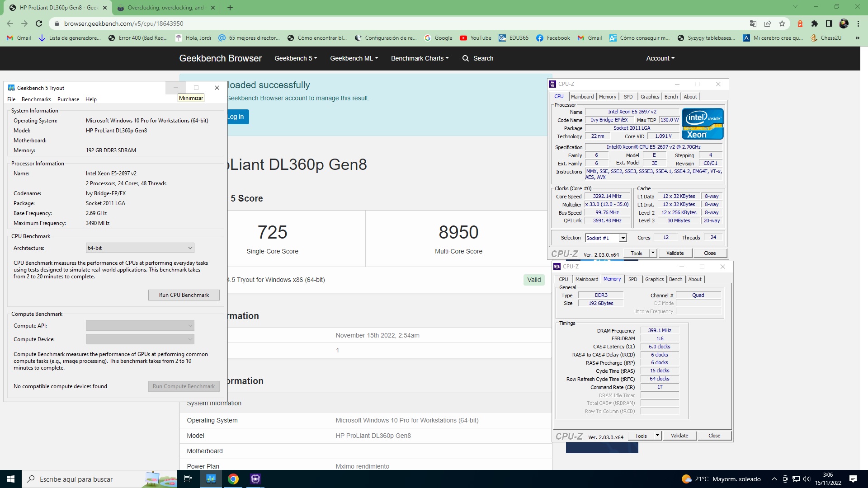Show more bookmarks with the chevron
The width and height of the screenshot is (868, 488).
click(857, 38)
